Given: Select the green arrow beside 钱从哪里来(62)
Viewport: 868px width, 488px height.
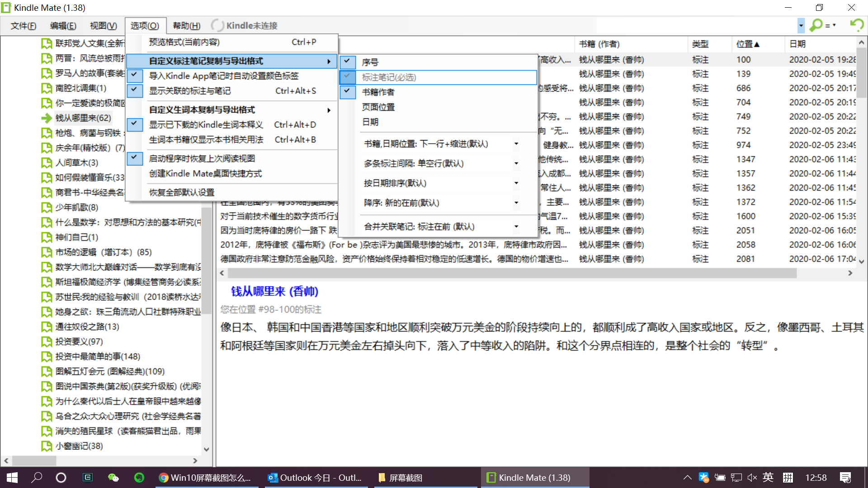Looking at the screenshot, I should [x=47, y=118].
